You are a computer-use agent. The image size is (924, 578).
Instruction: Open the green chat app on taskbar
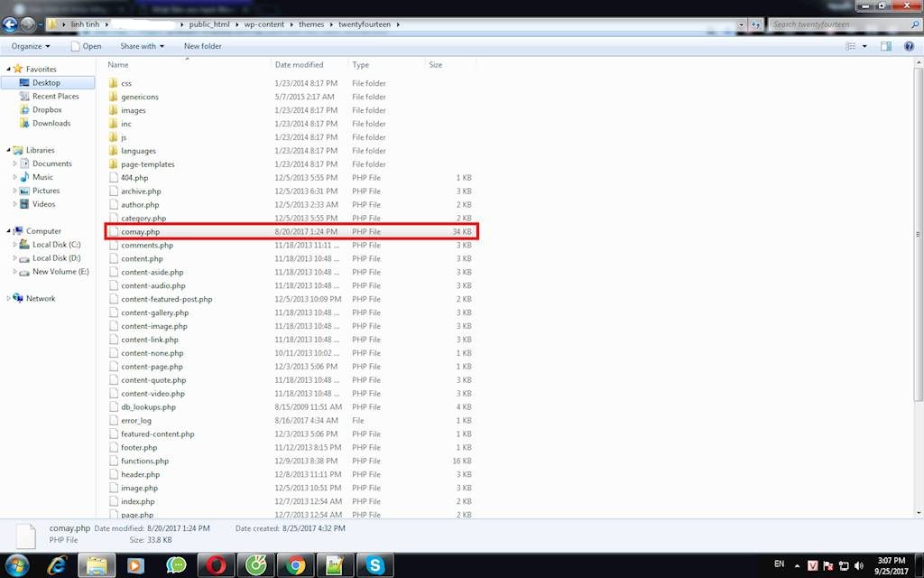coord(176,565)
